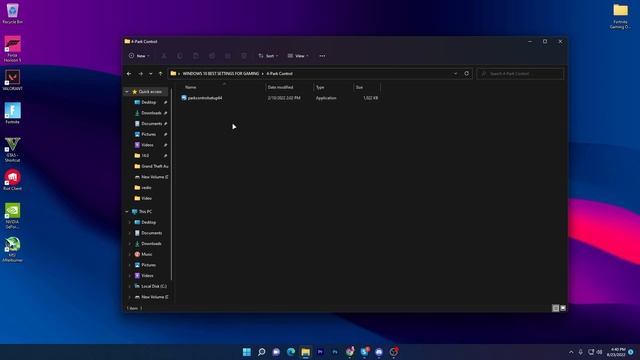
Task: Open Microsoft Edge from taskbar
Action: tap(291, 352)
